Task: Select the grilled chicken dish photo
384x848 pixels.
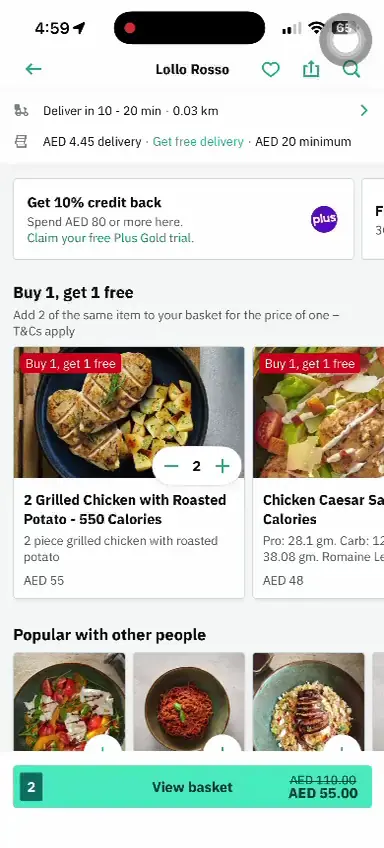Action: click(129, 412)
